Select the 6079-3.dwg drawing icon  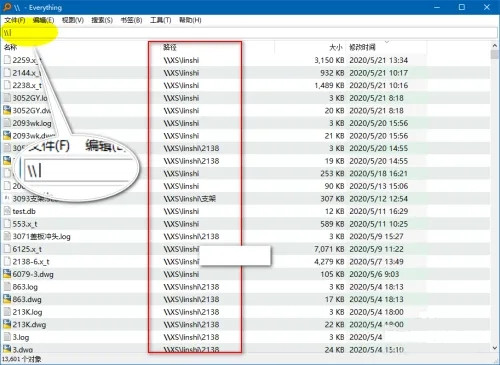click(7, 274)
